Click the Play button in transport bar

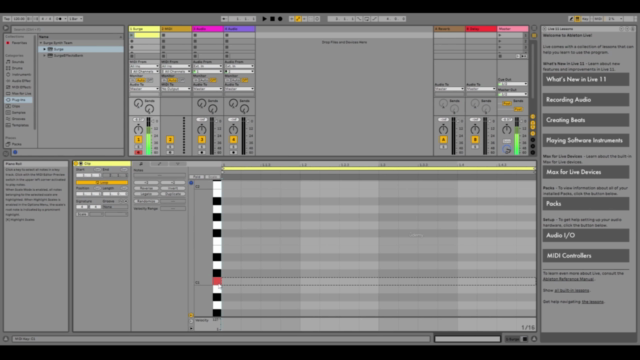tap(264, 19)
